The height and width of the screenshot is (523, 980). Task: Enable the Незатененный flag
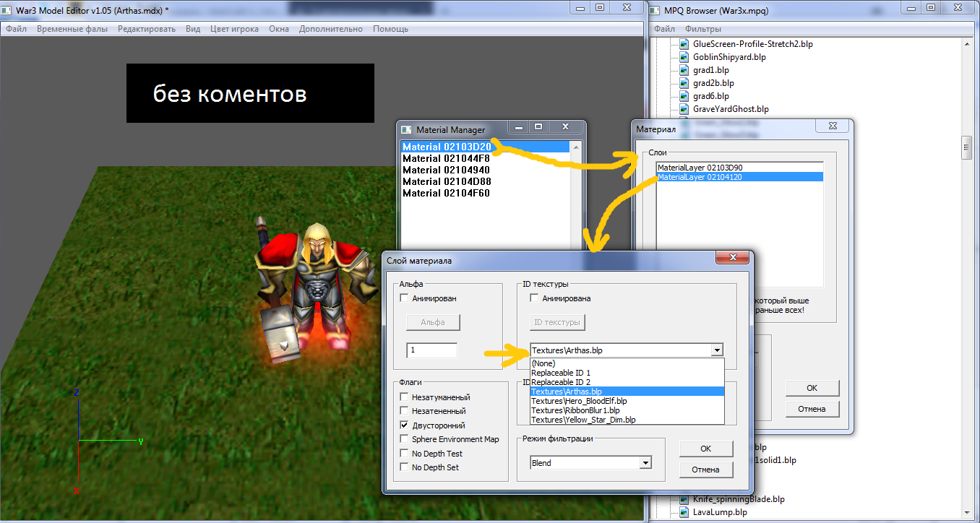[x=403, y=411]
